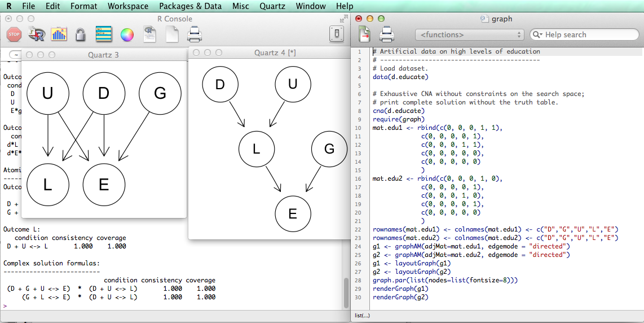This screenshot has width=644, height=323.
Task: Open the Packages & Data menu
Action: point(190,6)
